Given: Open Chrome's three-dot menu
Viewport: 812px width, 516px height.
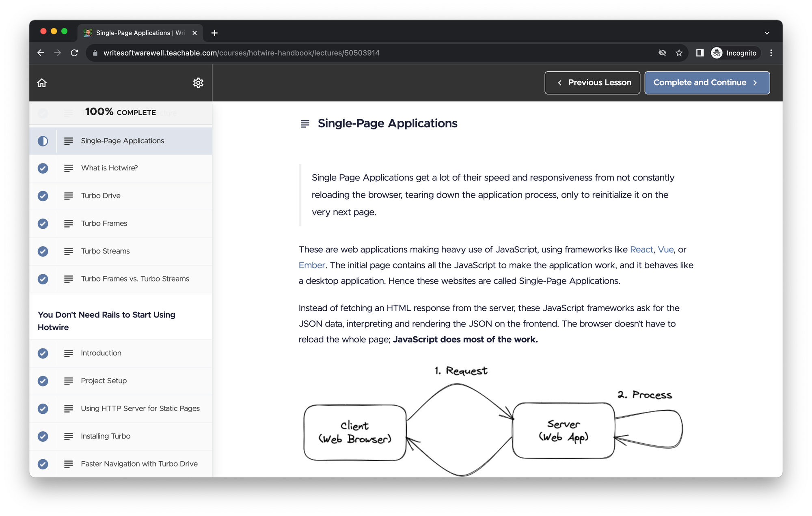Looking at the screenshot, I should [x=771, y=53].
